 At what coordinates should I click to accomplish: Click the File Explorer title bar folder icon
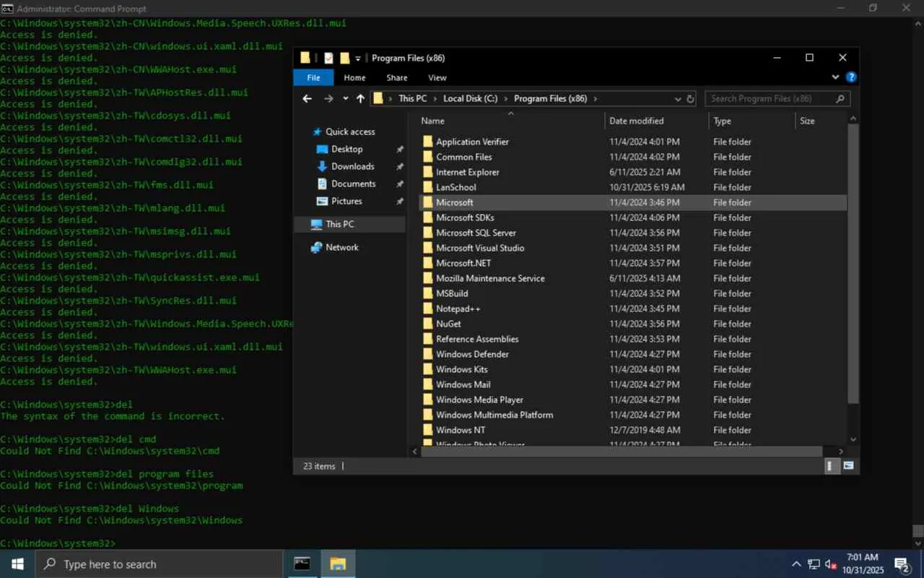(305, 58)
